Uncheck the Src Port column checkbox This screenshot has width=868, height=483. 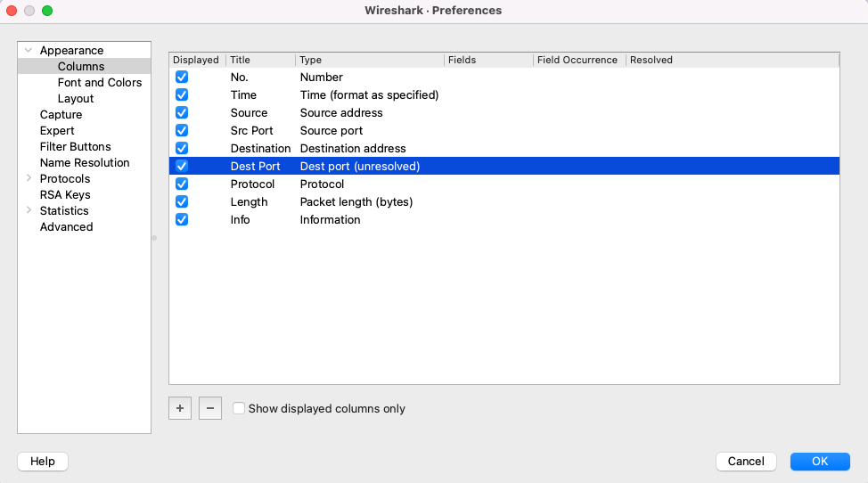[x=182, y=131]
